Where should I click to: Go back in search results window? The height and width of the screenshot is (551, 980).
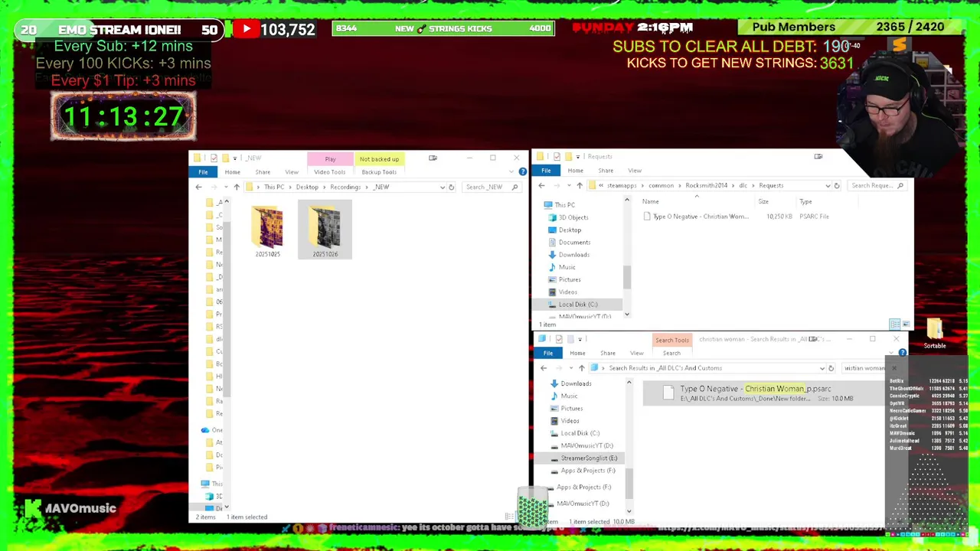click(544, 368)
